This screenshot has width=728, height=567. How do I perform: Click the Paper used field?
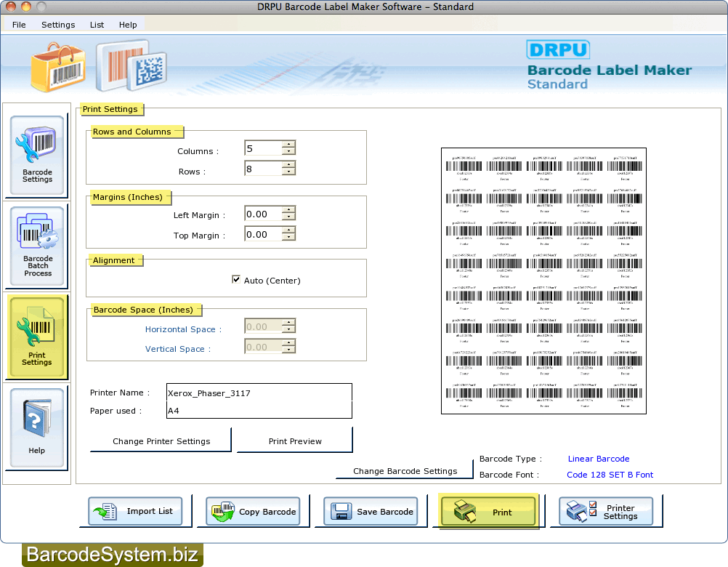259,410
